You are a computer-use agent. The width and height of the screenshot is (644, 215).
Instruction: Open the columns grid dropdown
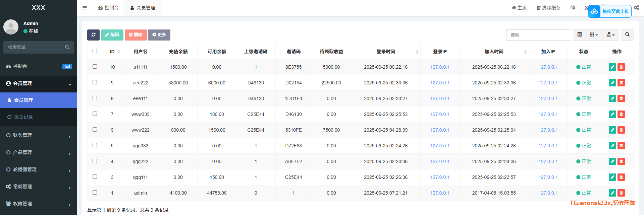tap(594, 35)
